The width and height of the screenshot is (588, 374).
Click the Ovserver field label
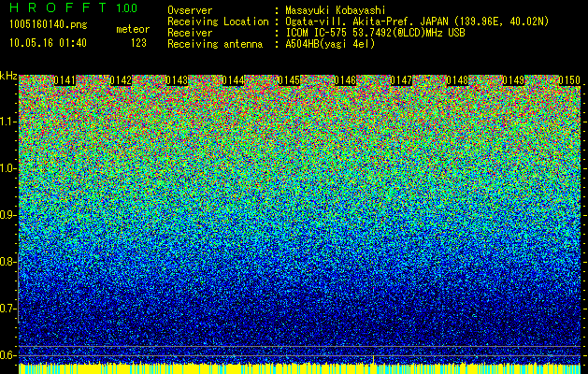[x=190, y=10]
